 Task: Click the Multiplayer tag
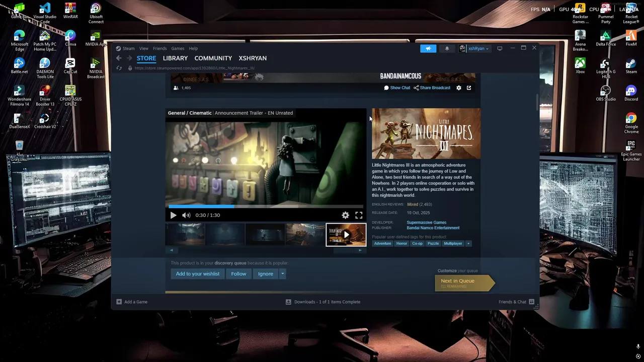pos(453,243)
